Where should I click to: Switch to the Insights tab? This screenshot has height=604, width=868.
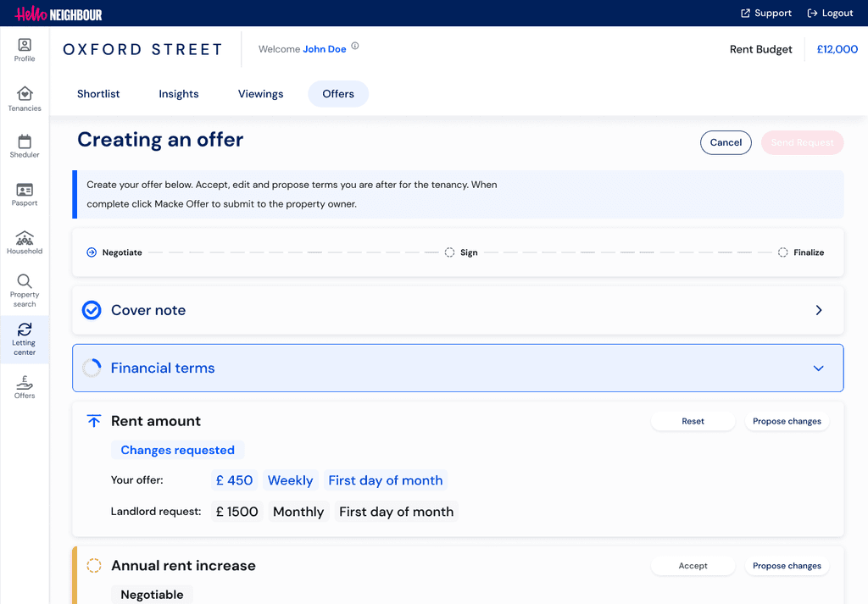178,94
